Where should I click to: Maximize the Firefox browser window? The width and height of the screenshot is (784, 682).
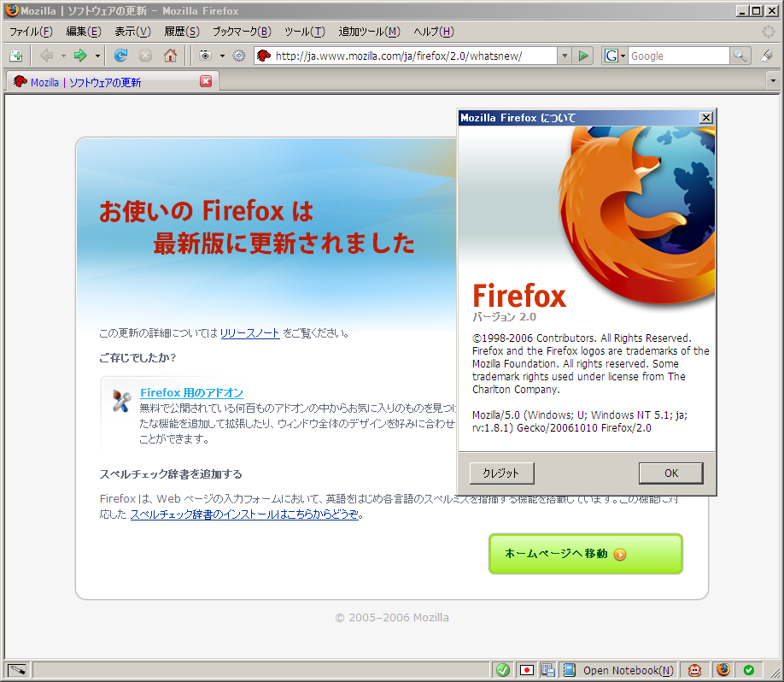coord(757,10)
